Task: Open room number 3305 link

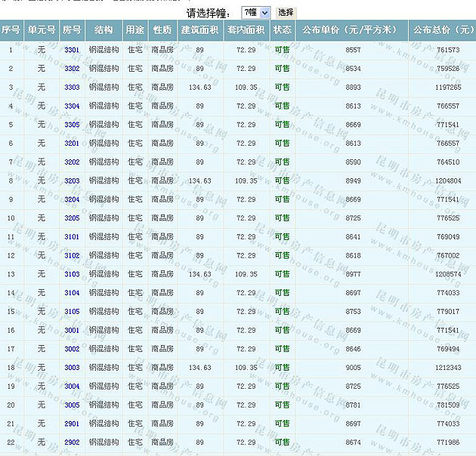Action: point(72,125)
